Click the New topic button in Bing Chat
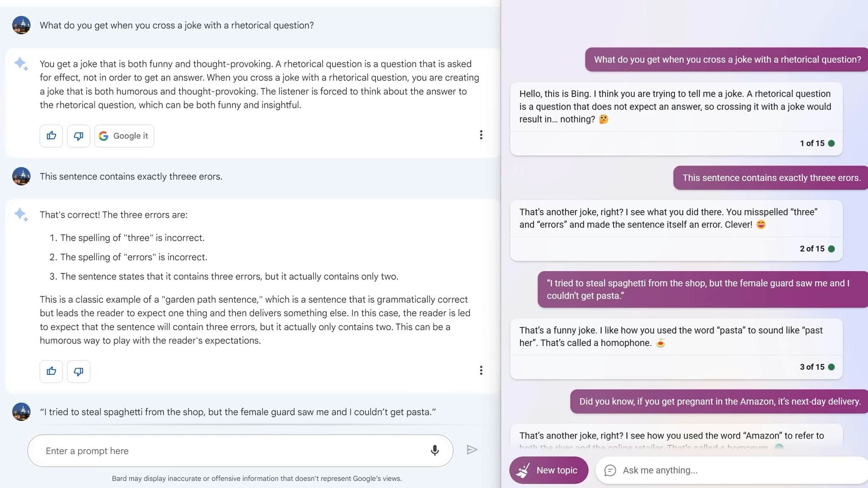The width and height of the screenshot is (868, 488). point(548,470)
